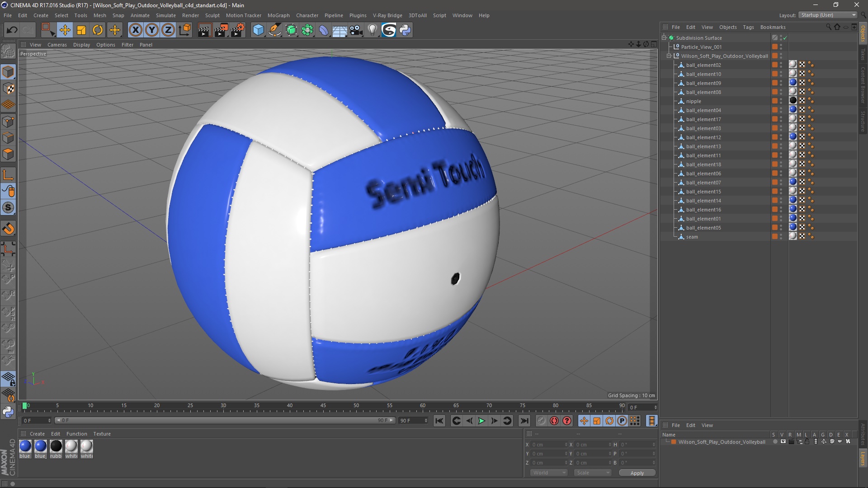The width and height of the screenshot is (868, 488).
Task: Open the V-Ray Bridge menu
Action: click(x=387, y=15)
